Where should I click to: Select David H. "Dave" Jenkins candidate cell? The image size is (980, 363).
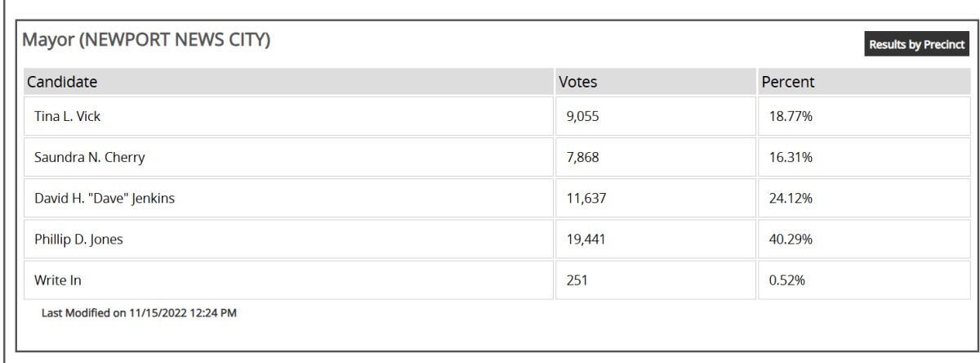pos(287,199)
